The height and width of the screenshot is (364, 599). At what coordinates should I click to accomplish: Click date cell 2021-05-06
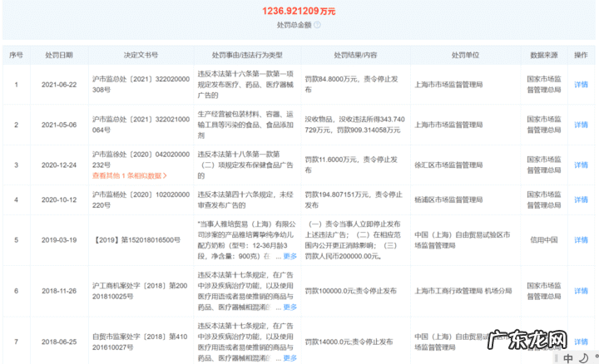(x=59, y=125)
